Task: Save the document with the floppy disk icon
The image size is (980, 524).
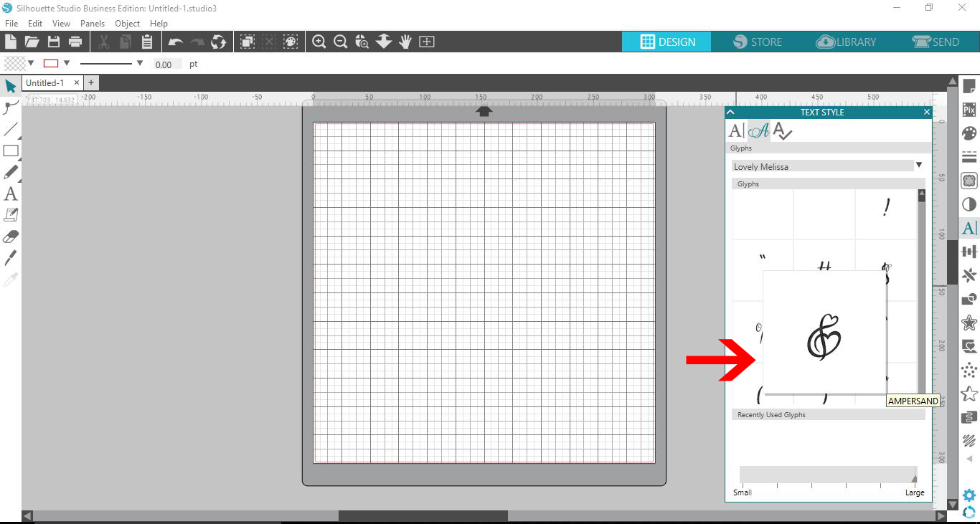Action: coord(54,42)
